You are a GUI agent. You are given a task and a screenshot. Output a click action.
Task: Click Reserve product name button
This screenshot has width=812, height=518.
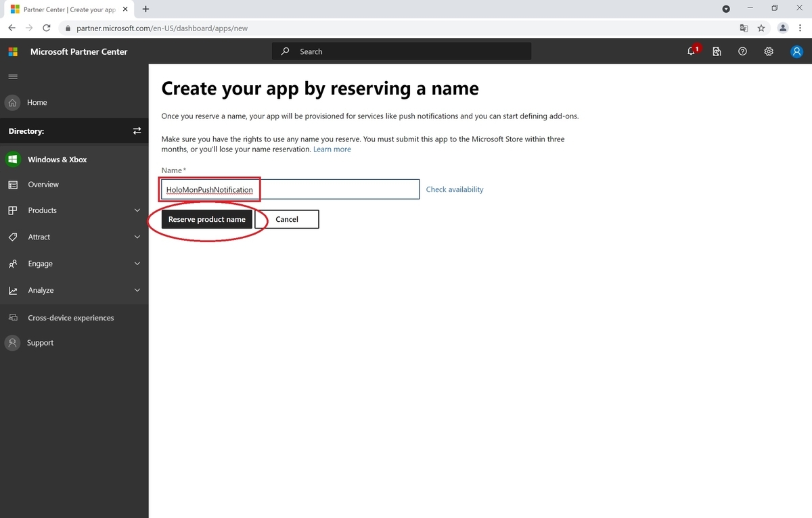[x=207, y=219]
